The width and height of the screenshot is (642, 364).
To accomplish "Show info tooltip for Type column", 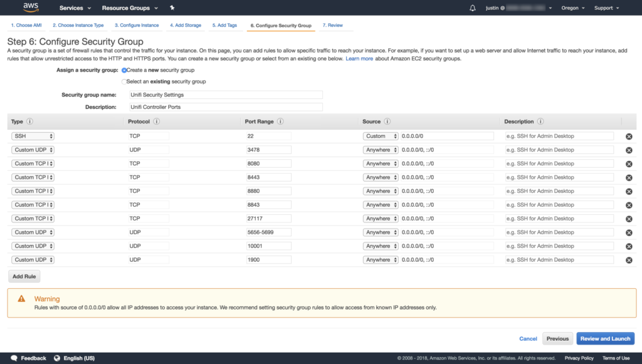I will click(30, 122).
